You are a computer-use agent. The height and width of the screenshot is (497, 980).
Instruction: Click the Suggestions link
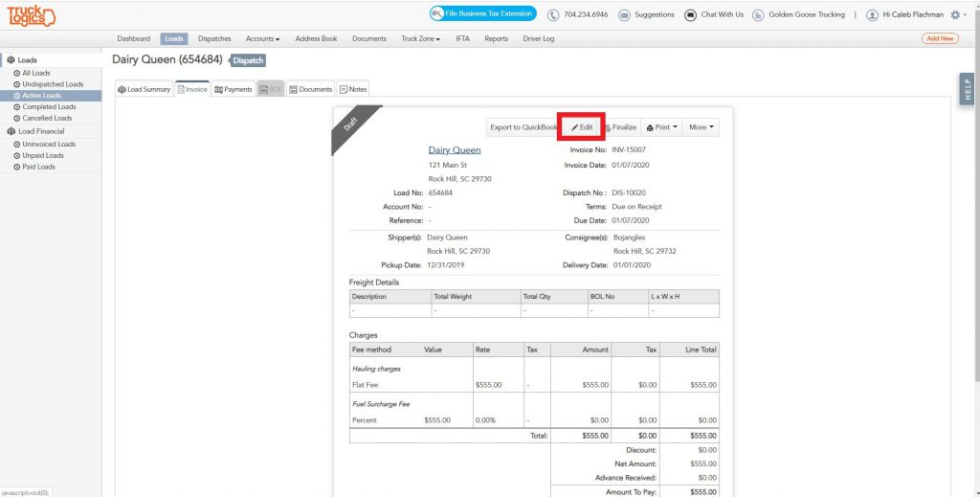(x=655, y=14)
